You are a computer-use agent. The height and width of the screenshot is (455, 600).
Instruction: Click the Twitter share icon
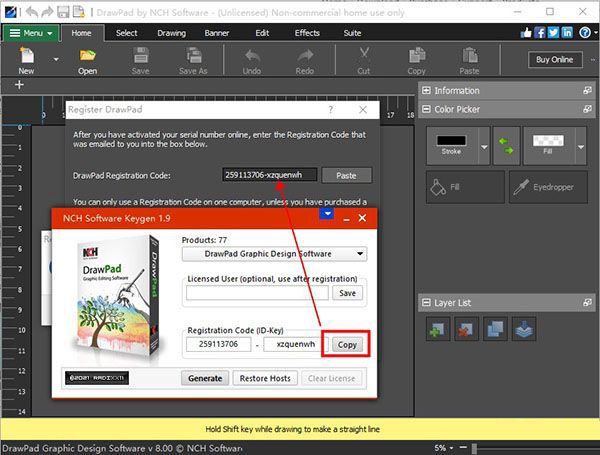pyautogui.click(x=553, y=33)
